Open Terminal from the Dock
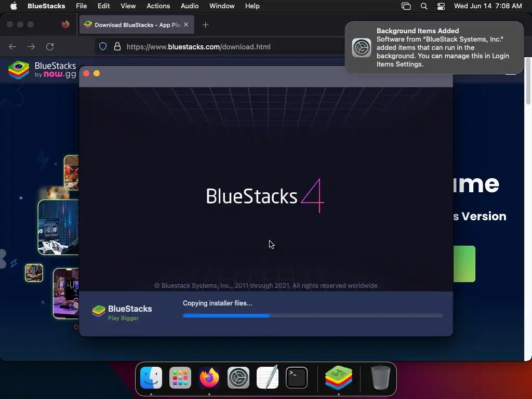 (x=297, y=378)
